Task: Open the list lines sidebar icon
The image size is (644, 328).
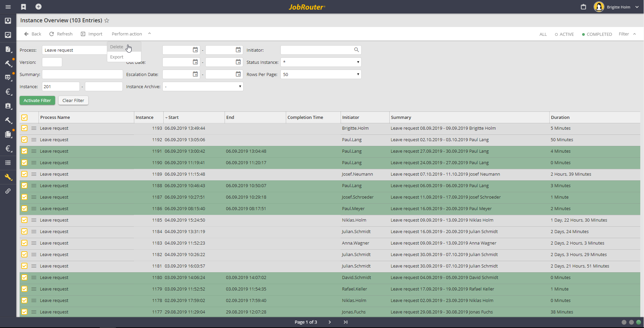Action: click(8, 163)
